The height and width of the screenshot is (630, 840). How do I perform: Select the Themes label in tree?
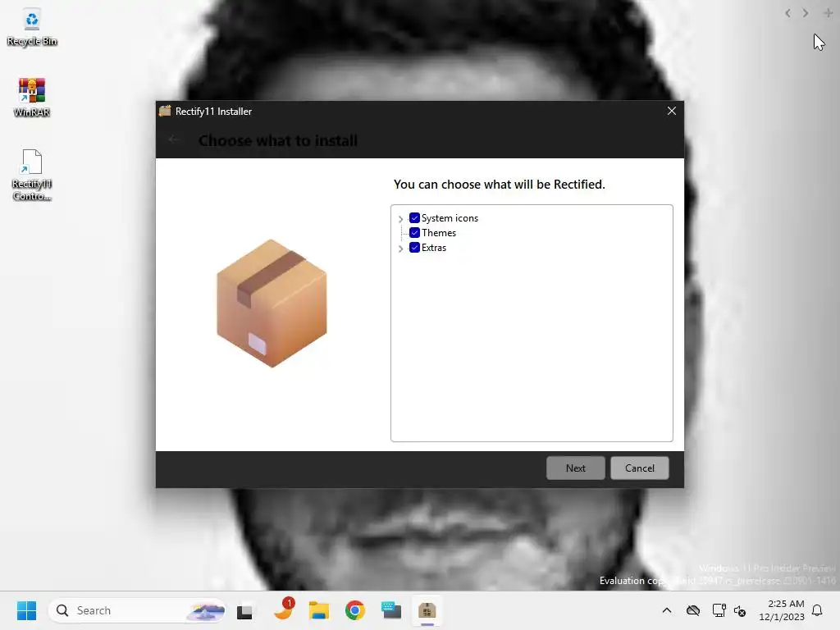439,232
